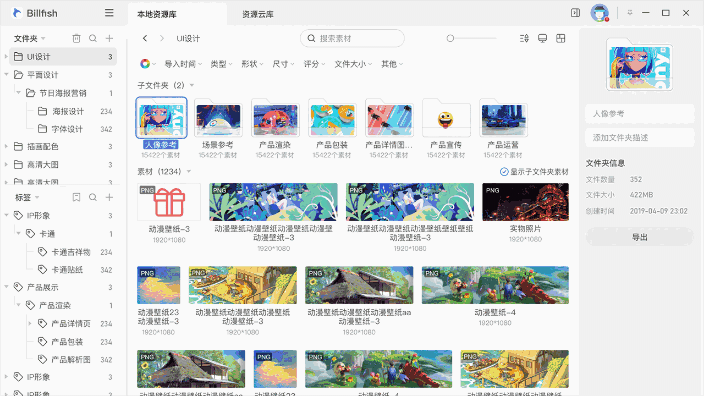Click the hamburger menu next to Billfish
704x396 pixels.
(109, 13)
